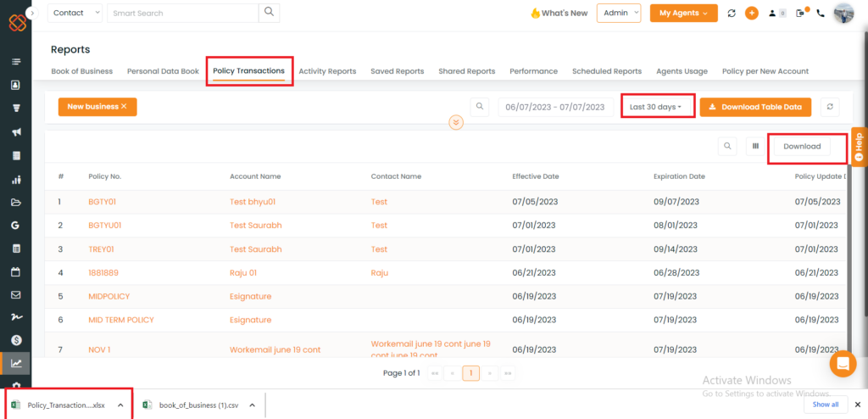Click the Download button above table
This screenshot has height=419, width=868.
coord(802,147)
